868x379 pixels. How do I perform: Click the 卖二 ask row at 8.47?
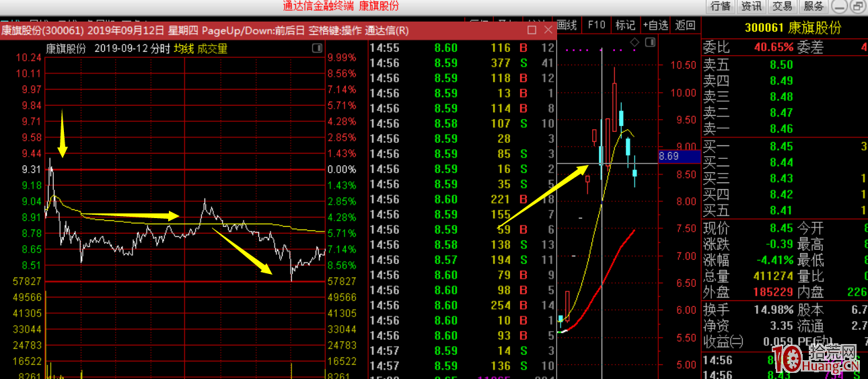tap(785, 113)
